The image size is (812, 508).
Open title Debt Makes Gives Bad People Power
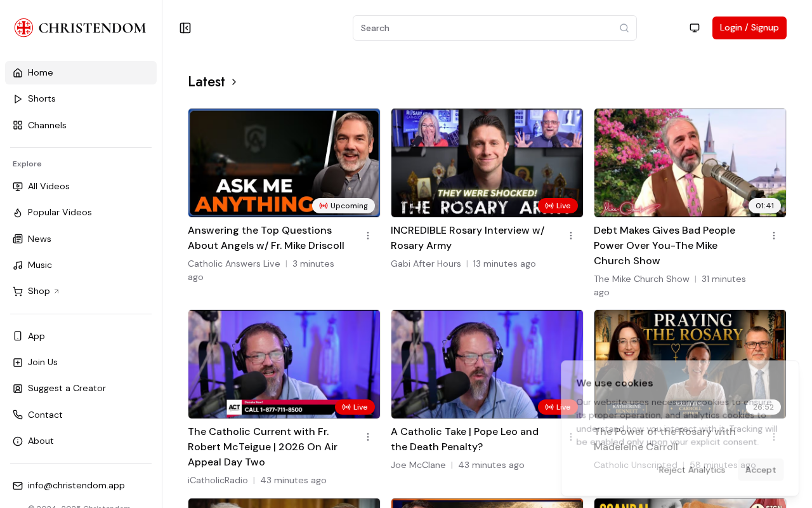click(x=665, y=246)
